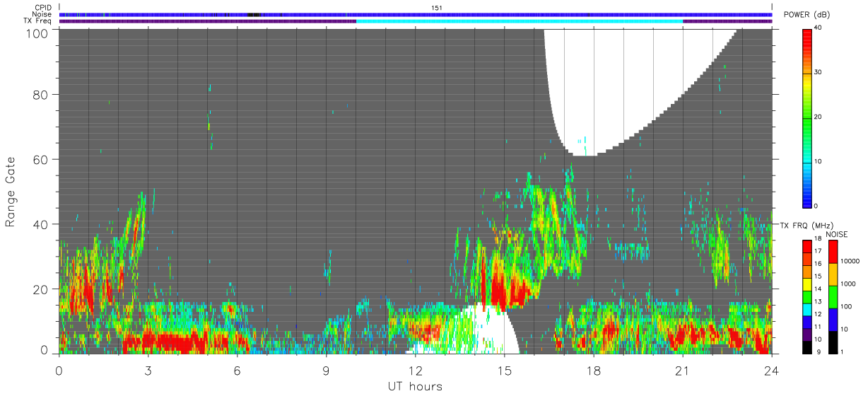This screenshot has width=868, height=401.
Task: Click the TX Freq bar label
Action: click(38, 21)
